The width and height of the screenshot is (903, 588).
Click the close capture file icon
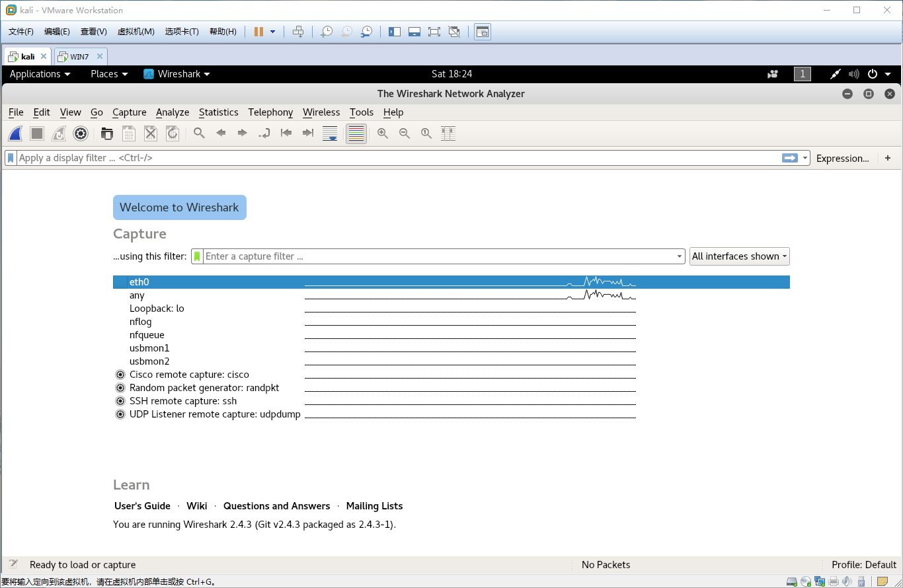[x=151, y=133]
